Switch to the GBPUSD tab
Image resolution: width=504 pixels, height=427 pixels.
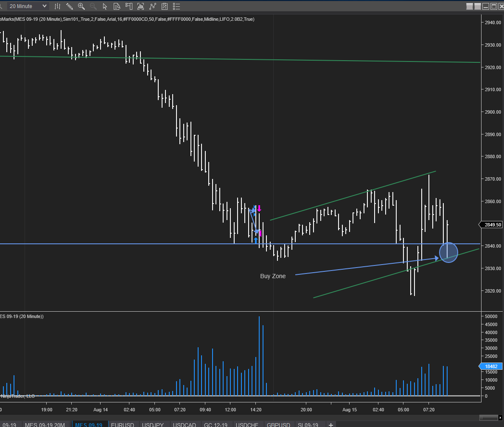pos(278,424)
